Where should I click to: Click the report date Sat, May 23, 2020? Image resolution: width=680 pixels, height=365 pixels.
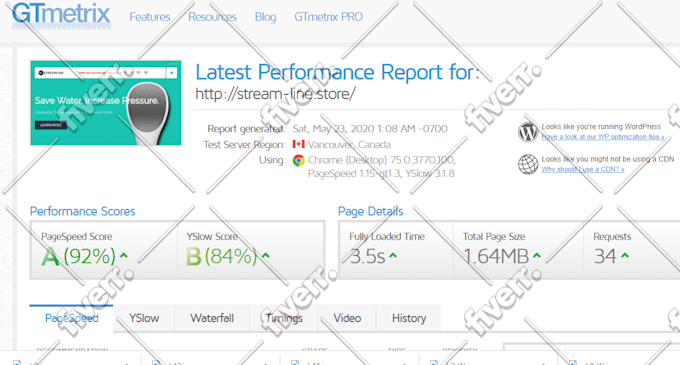tap(370, 129)
